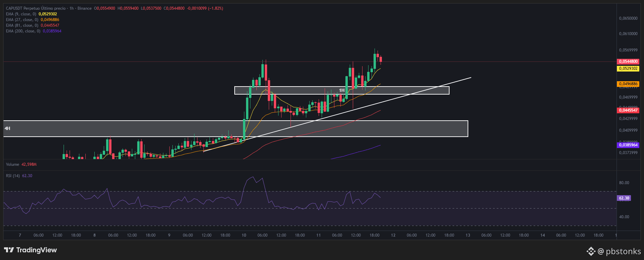Select the EMA (200, close, 0) legend
This screenshot has width=644, height=260.
coord(33,31)
